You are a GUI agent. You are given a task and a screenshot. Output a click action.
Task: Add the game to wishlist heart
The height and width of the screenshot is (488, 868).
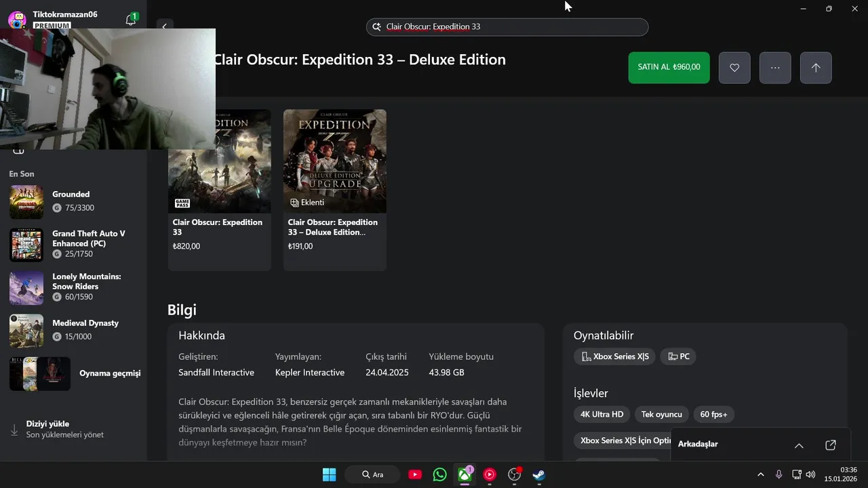(734, 68)
